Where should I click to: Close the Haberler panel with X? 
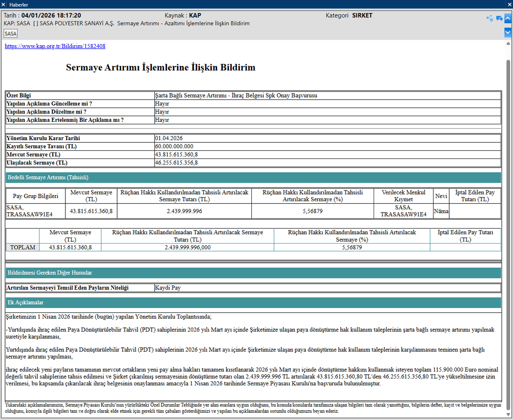click(3, 4)
